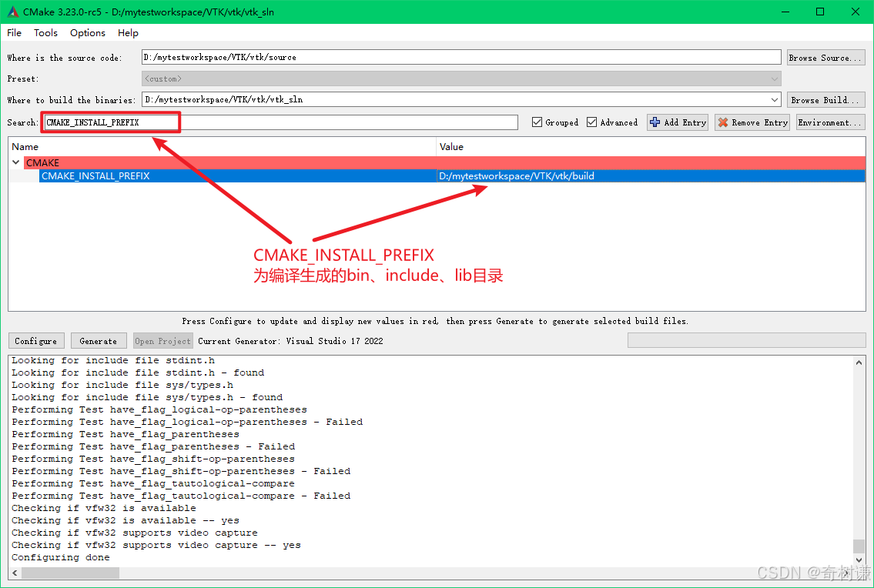Click the disabled Open Project button

(x=162, y=340)
